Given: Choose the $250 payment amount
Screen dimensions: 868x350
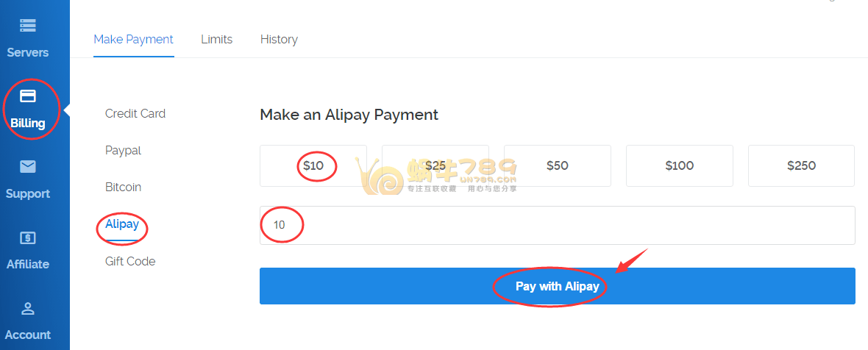Looking at the screenshot, I should tap(801, 166).
